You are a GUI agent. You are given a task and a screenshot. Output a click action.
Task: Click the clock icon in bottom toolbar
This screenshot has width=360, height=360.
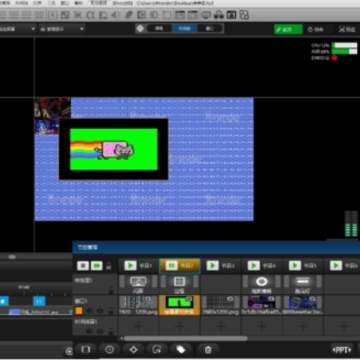109,350
